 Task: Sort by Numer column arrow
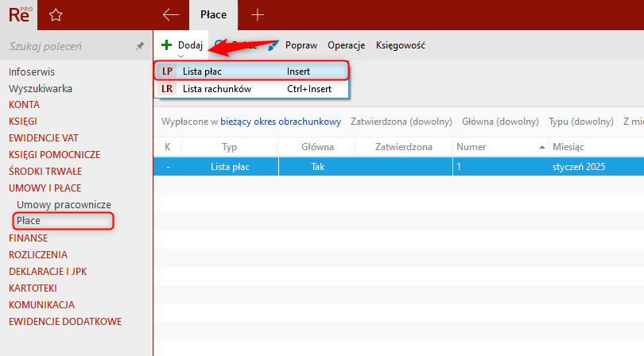[541, 147]
